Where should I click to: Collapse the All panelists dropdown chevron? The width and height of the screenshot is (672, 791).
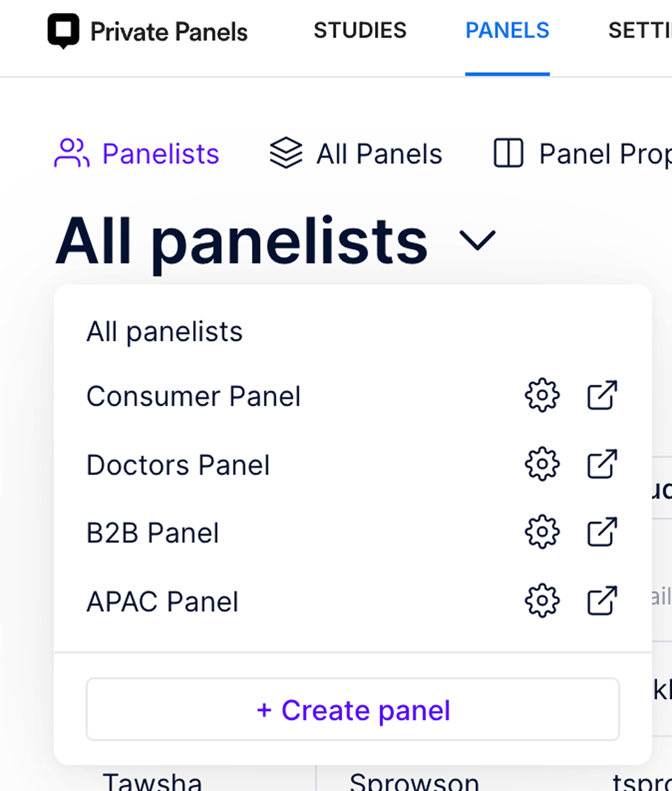tap(477, 240)
